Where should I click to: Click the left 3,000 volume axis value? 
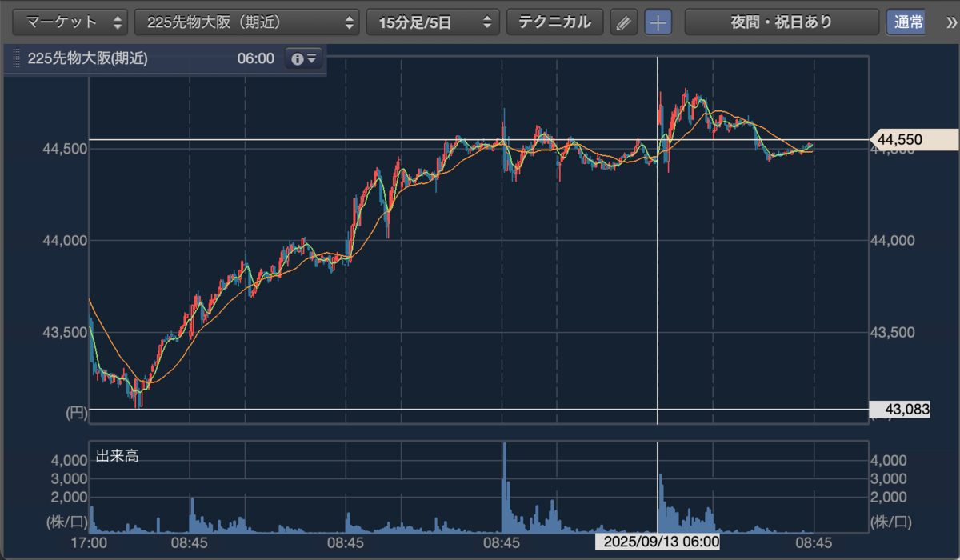(x=69, y=478)
